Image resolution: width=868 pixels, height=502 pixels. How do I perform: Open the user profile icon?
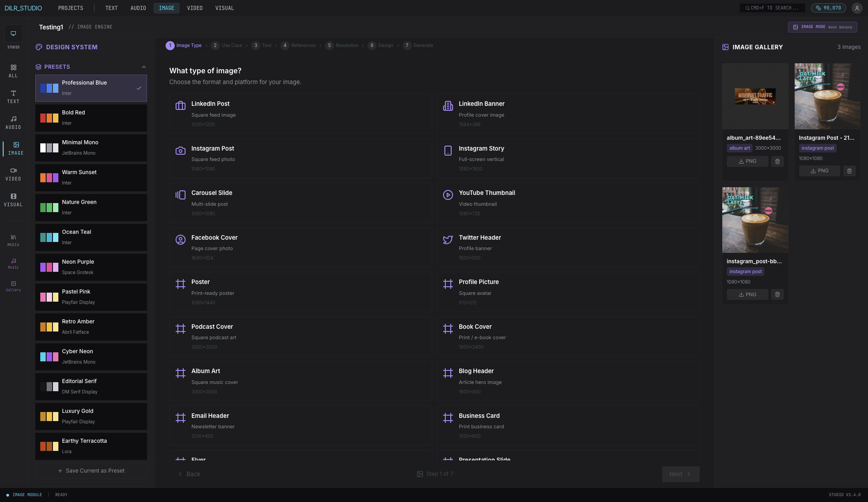coord(857,8)
